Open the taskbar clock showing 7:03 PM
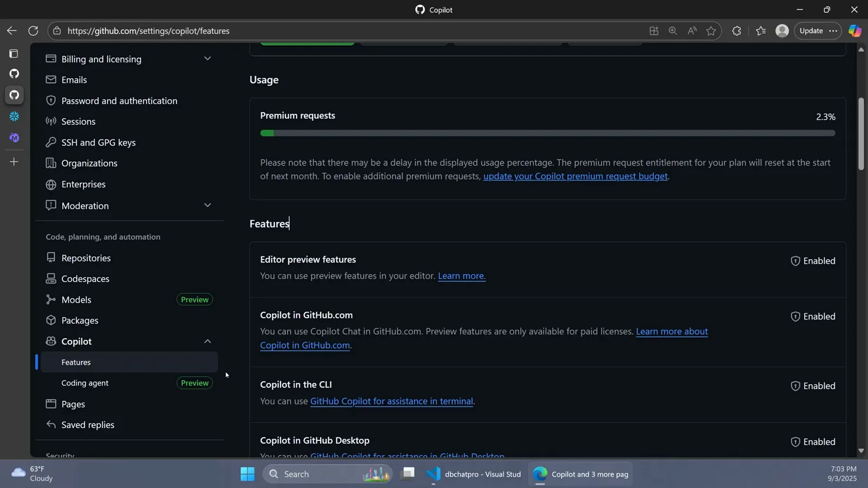The height and width of the screenshot is (488, 868). pyautogui.click(x=843, y=474)
